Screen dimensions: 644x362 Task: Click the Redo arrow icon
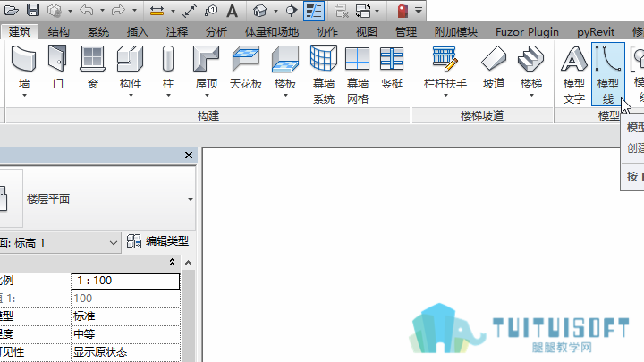[118, 10]
